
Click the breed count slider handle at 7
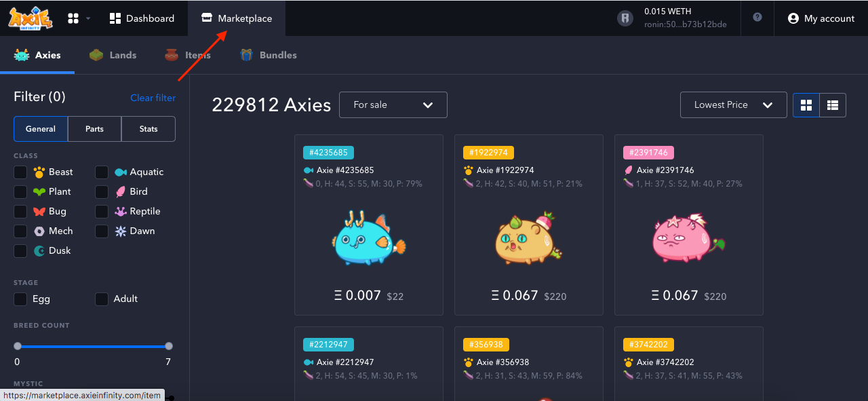pyautogui.click(x=169, y=346)
